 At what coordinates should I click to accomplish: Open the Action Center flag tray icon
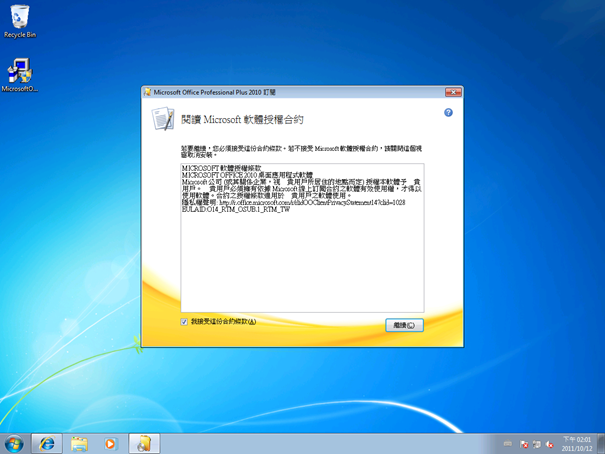coord(524,444)
